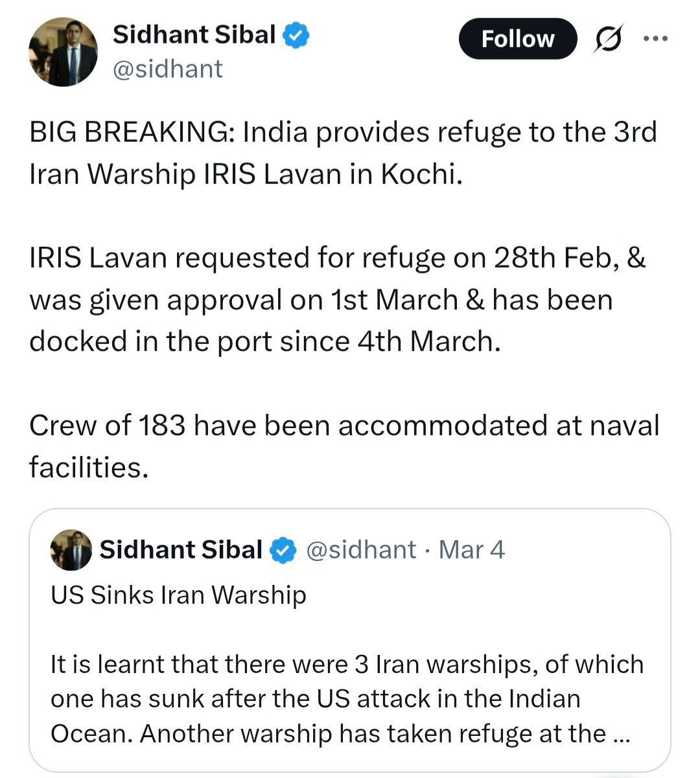Click the verified badge in the quoted tweet
This screenshot has width=700, height=778.
coord(283,550)
